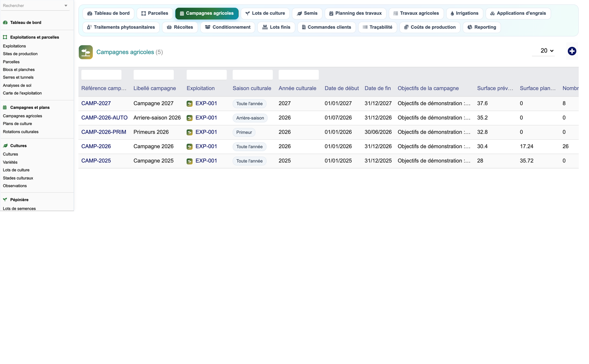The width and height of the screenshot is (589, 364).
Task: Open the Conditionnement tab
Action: [228, 27]
